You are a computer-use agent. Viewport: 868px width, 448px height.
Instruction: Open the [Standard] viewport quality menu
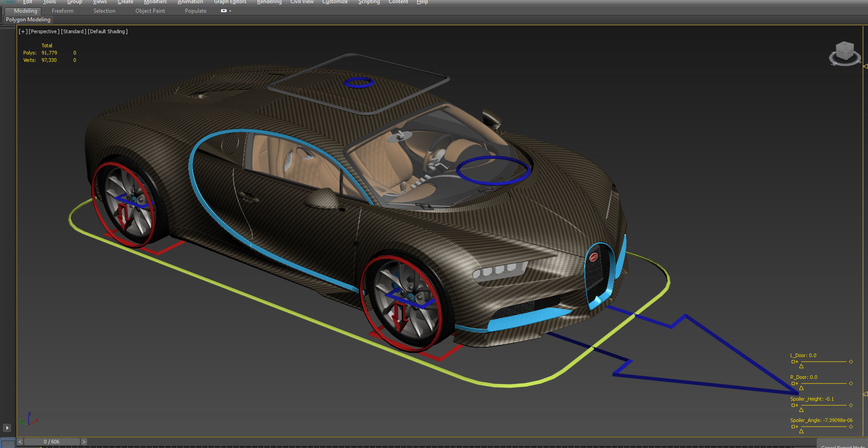click(74, 31)
